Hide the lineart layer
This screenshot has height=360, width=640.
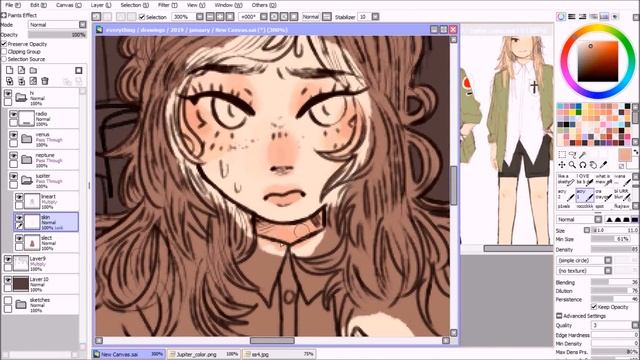(x=19, y=198)
